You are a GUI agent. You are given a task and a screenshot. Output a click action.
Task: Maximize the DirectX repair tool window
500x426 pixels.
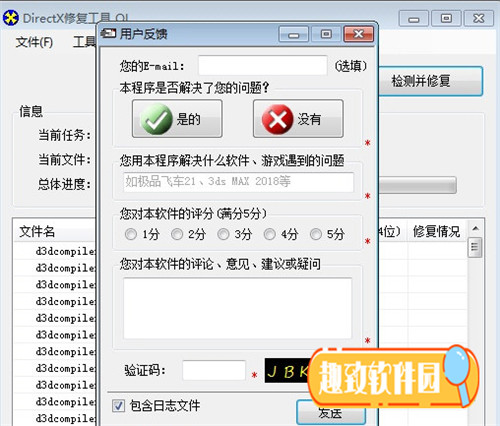click(x=446, y=18)
